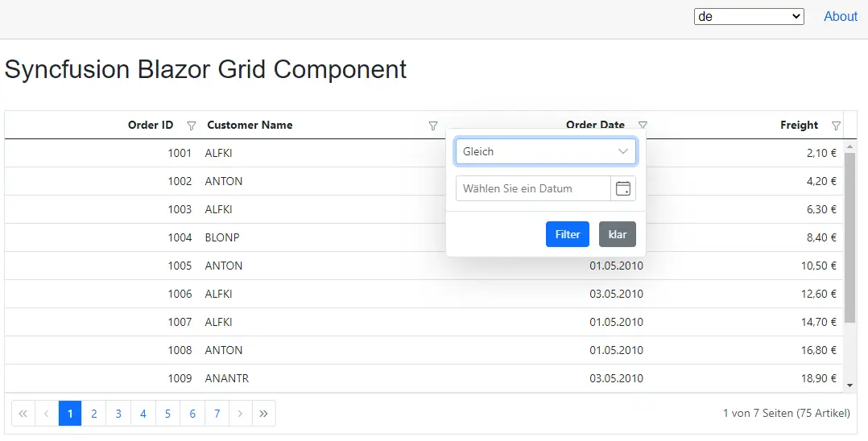868x441 pixels.
Task: Go to last page pager icon
Action: [x=263, y=414]
